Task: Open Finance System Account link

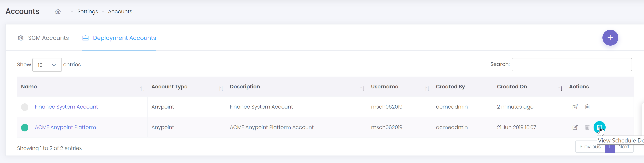Action: (66, 107)
